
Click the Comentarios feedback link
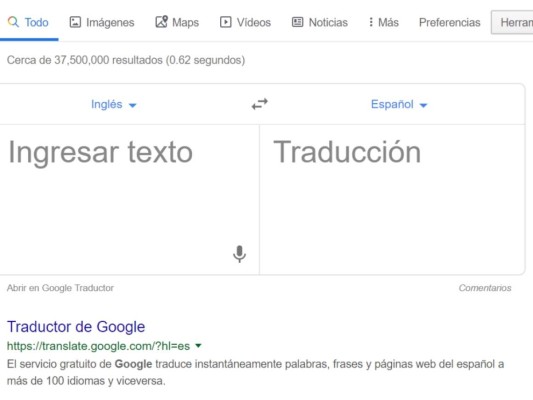click(x=485, y=288)
